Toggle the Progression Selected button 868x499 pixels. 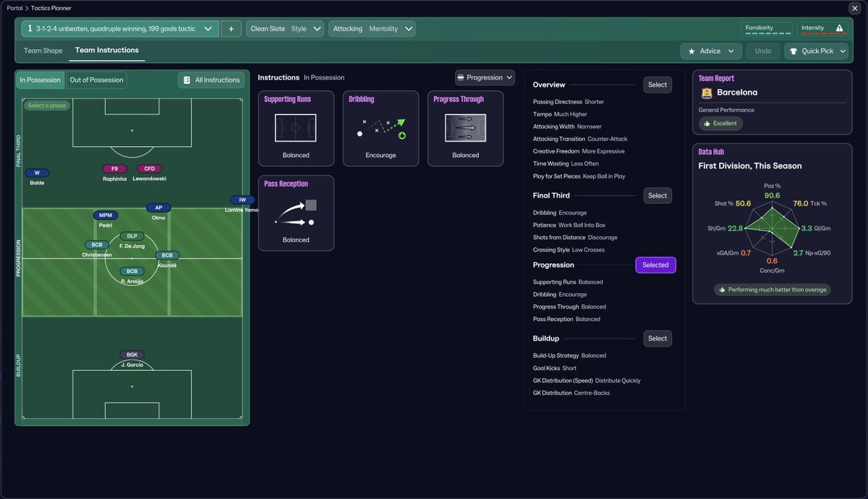point(655,265)
